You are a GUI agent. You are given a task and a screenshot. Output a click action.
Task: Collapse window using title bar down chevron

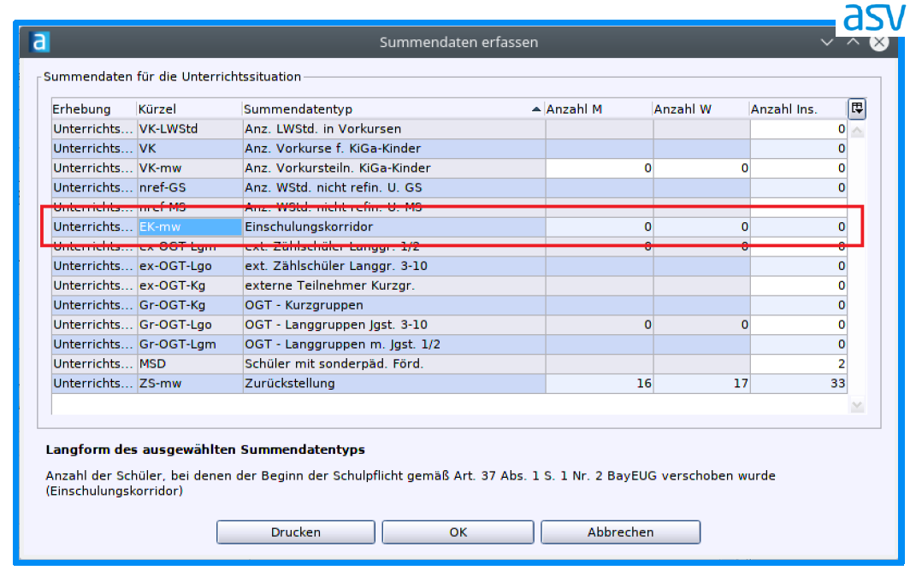827,42
